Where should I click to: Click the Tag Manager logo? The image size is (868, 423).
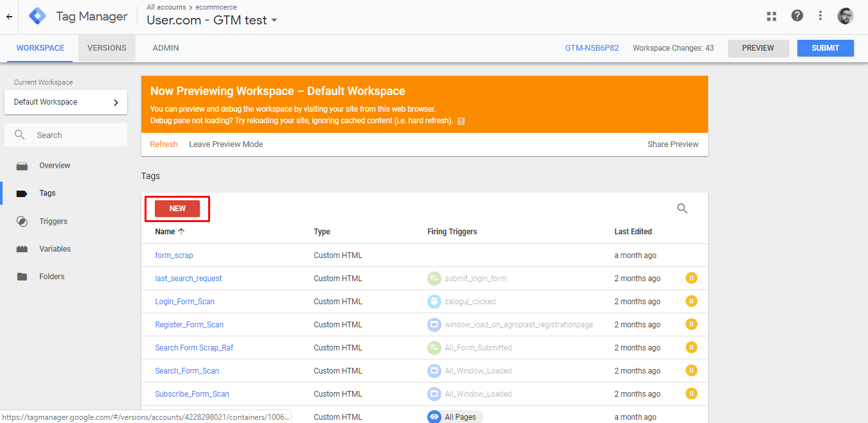38,17
